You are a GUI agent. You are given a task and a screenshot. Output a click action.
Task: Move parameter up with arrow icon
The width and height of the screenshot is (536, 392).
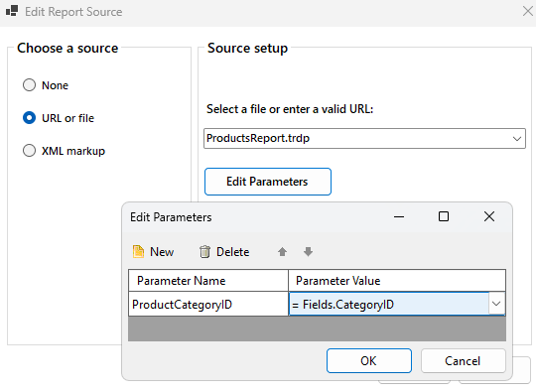click(x=282, y=252)
